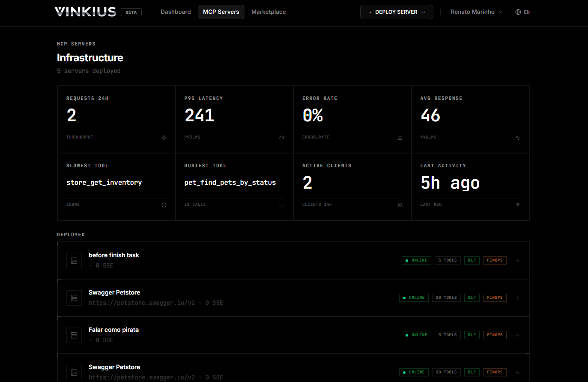Click the globe language icon

[518, 12]
